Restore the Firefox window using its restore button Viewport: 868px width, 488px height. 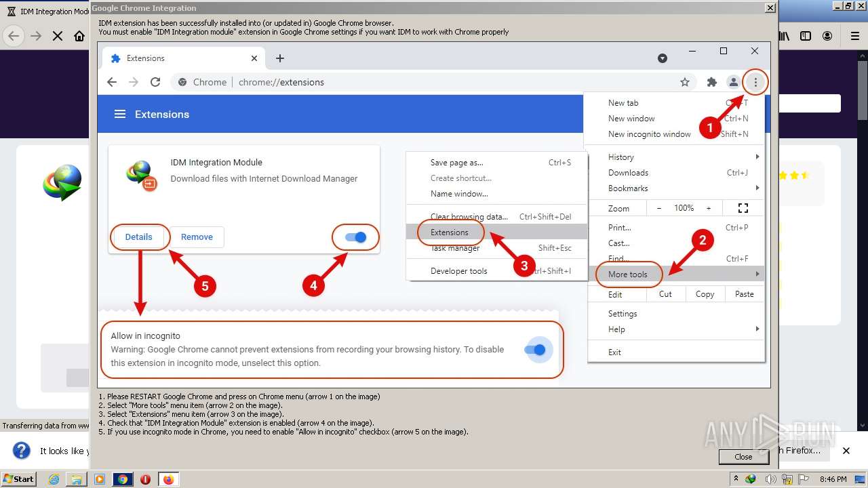point(848,5)
